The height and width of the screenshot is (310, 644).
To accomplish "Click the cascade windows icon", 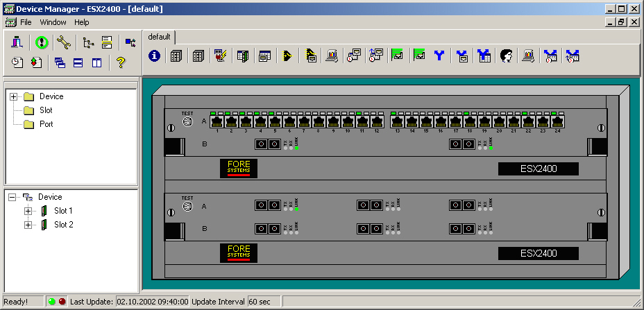I will click(x=60, y=63).
